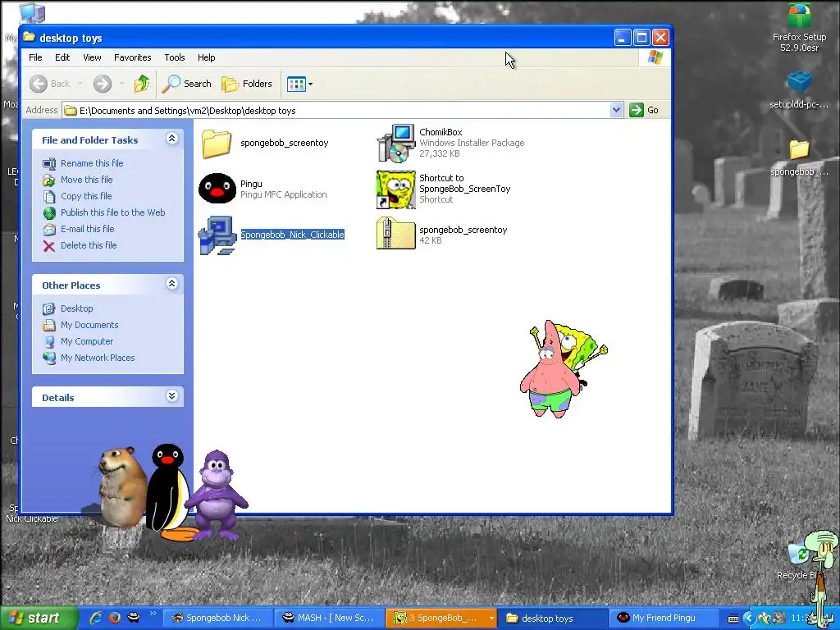The image size is (840, 630).
Task: Click the Forward navigation button
Action: point(103,84)
